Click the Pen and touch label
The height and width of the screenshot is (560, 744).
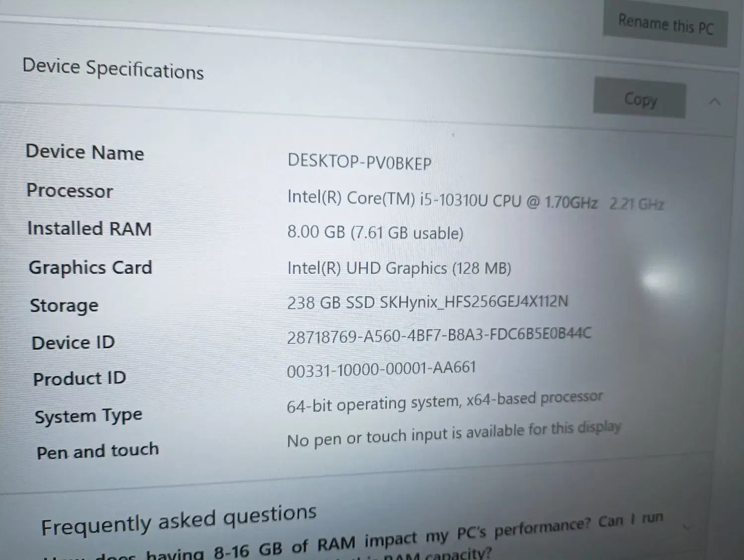pos(98,451)
